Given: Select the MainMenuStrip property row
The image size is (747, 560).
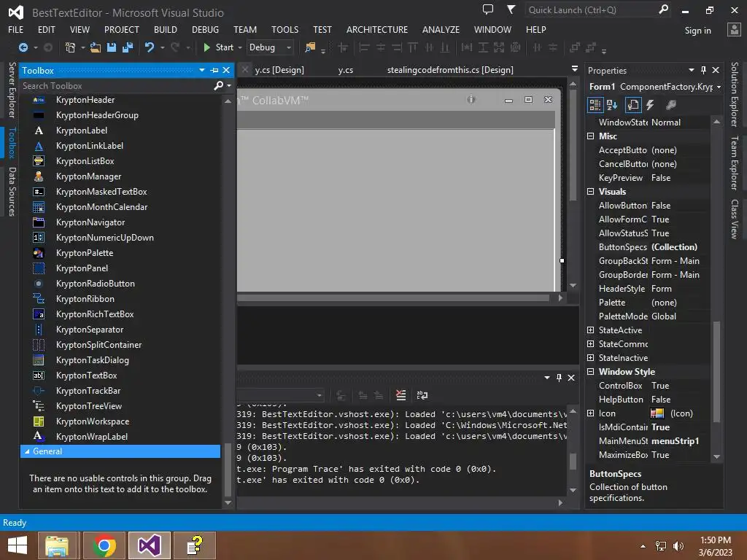Looking at the screenshot, I should pyautogui.click(x=649, y=441).
